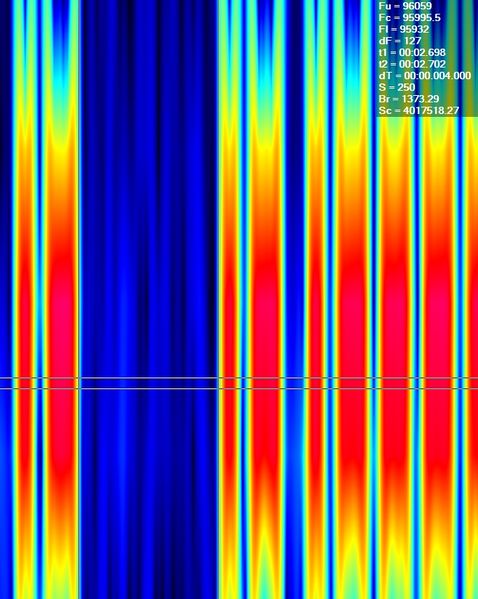Select the upper horizontal gray cursor line
Screen dimensions: 478x599
click(x=239, y=378)
